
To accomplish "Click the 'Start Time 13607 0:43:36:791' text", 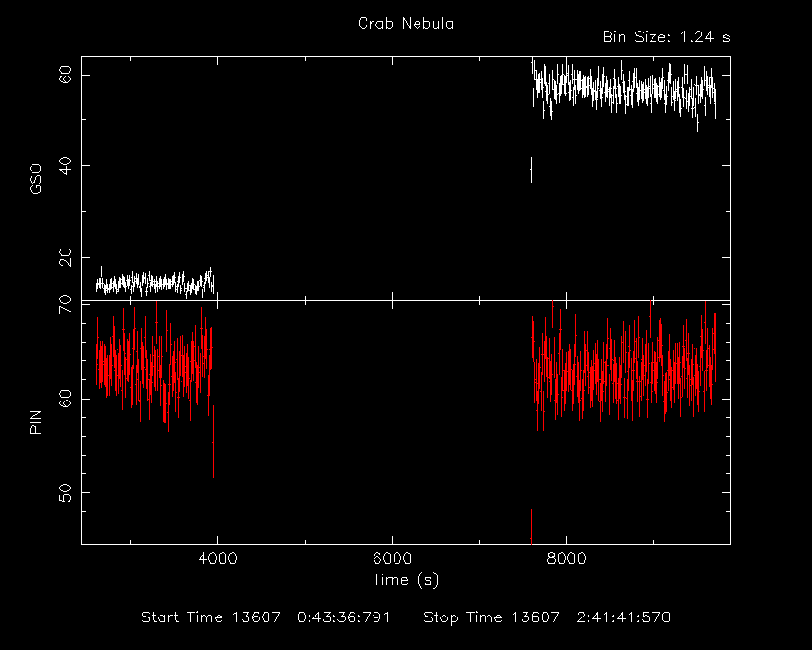I will pyautogui.click(x=266, y=617).
